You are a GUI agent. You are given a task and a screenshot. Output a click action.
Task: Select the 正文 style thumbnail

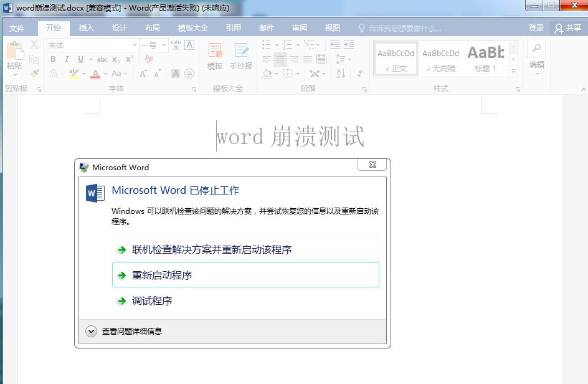coord(396,59)
